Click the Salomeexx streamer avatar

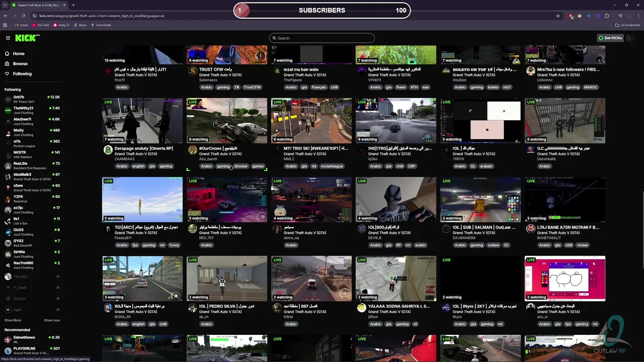[x=192, y=72]
